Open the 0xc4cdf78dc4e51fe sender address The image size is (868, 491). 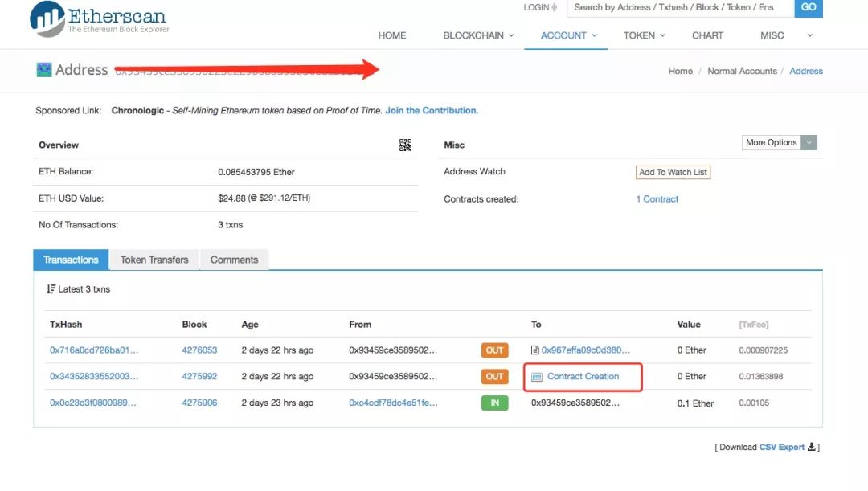393,403
